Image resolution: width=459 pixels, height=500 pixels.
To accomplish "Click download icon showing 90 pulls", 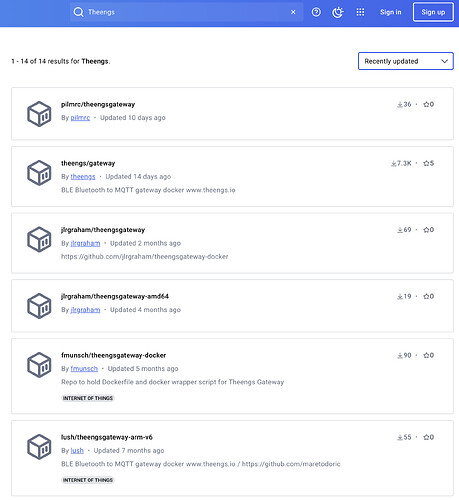I will [400, 355].
